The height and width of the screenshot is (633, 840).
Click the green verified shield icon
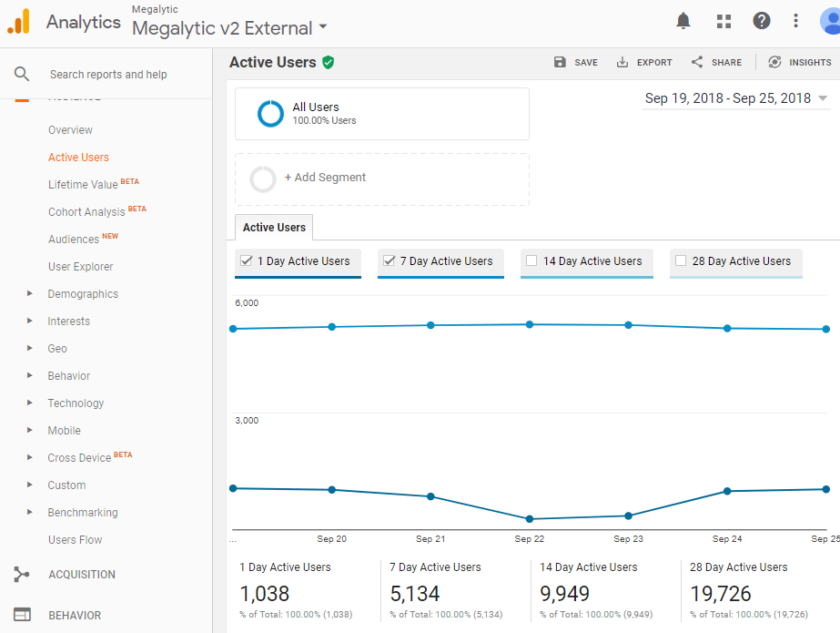point(328,62)
